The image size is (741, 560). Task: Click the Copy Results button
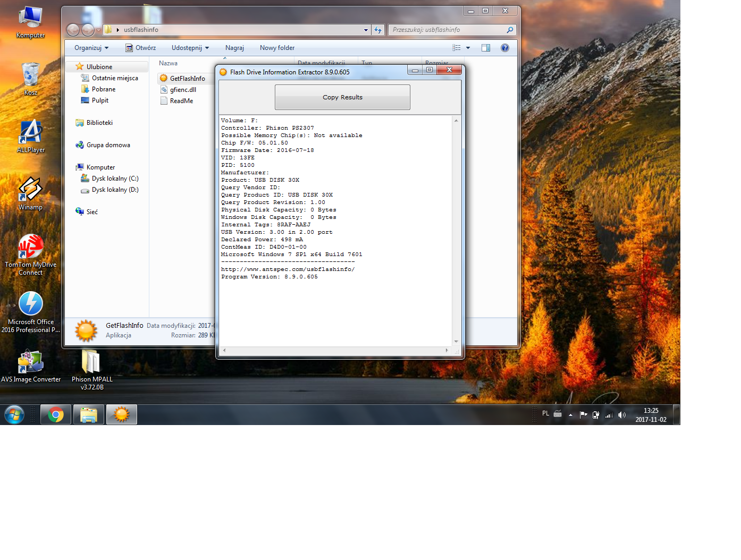pyautogui.click(x=342, y=97)
